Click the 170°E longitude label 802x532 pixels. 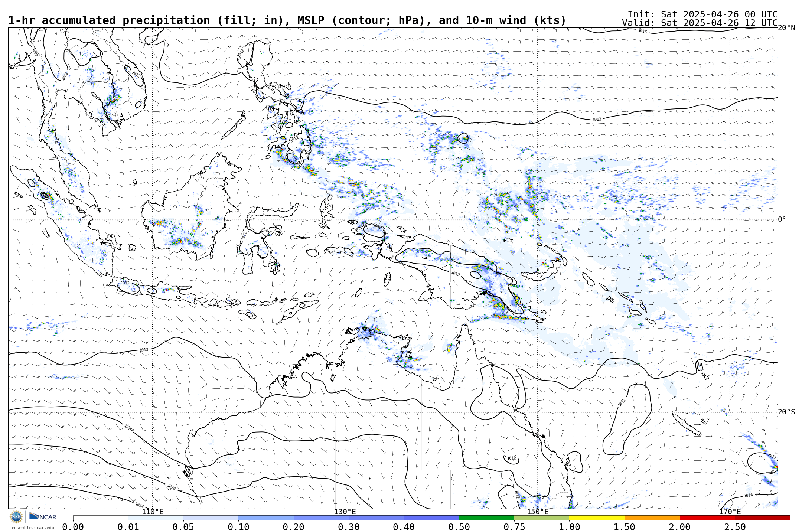[730, 512]
